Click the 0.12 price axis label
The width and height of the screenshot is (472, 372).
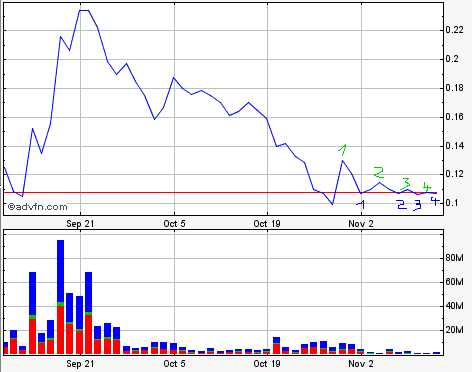[454, 174]
